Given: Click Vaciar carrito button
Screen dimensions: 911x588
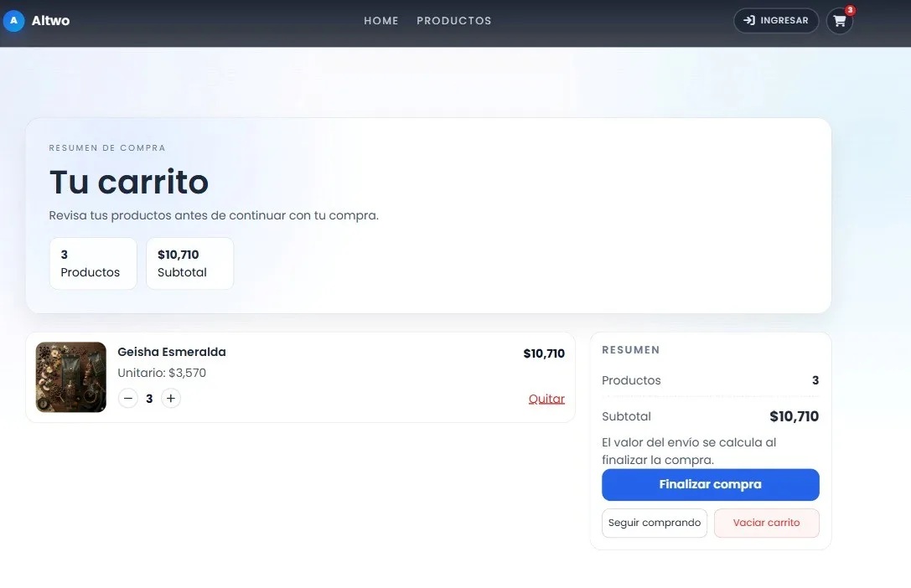Looking at the screenshot, I should pos(766,523).
